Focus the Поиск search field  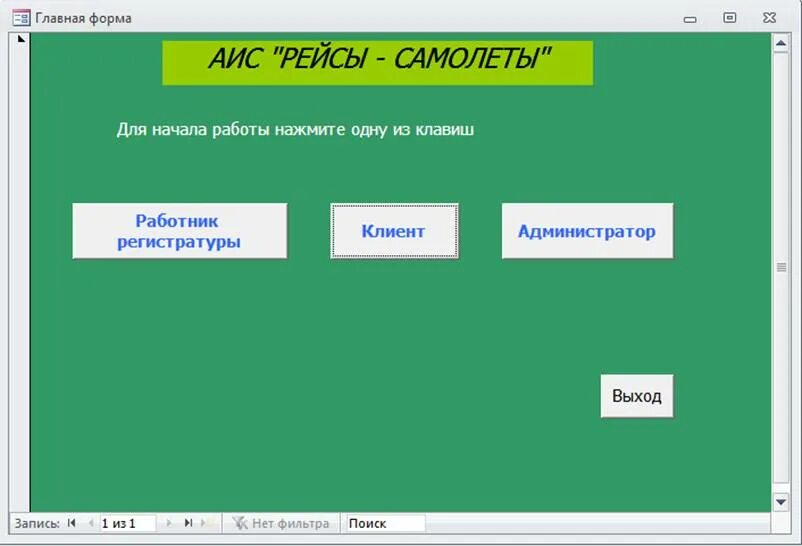point(386,523)
